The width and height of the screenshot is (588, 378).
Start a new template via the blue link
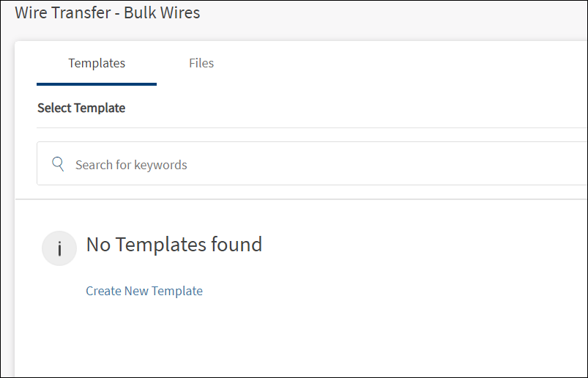(144, 291)
